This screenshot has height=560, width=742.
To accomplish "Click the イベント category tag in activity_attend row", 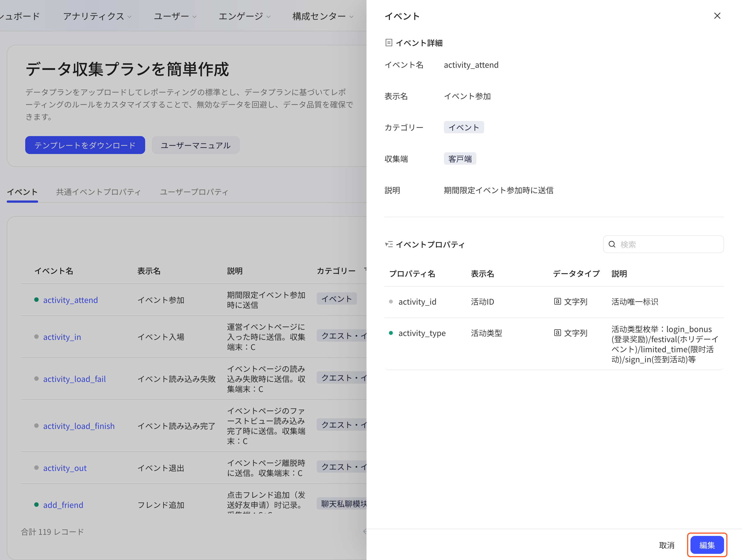I will 337,298.
